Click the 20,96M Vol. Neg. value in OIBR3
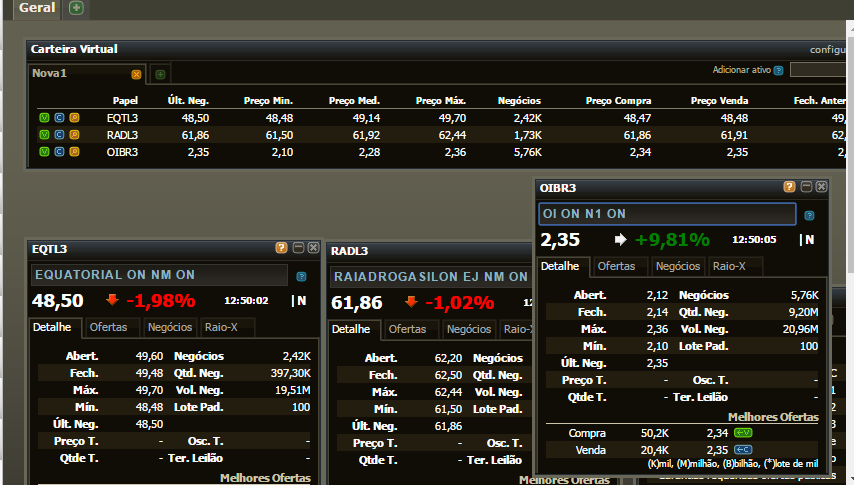This screenshot has height=485, width=854. 800,329
